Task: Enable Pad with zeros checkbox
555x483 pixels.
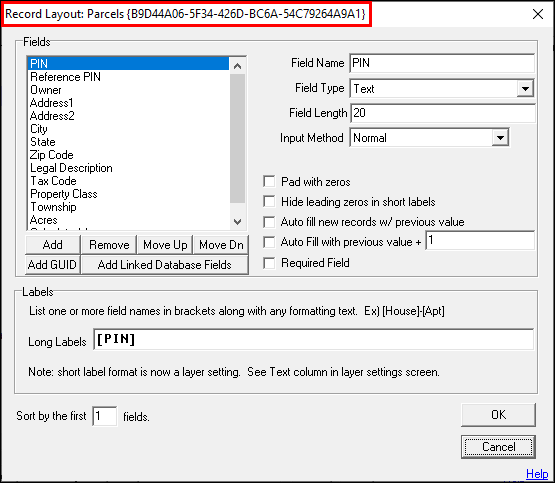Action: coord(269,182)
